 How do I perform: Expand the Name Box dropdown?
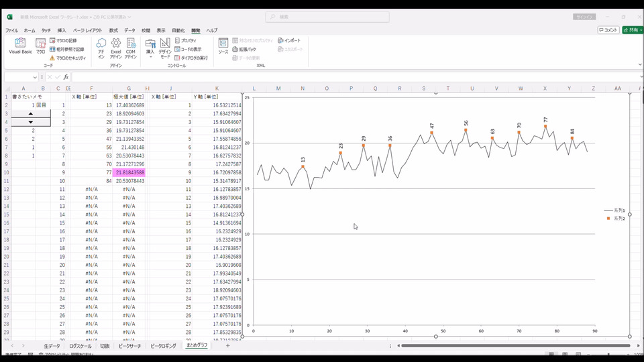(35, 77)
